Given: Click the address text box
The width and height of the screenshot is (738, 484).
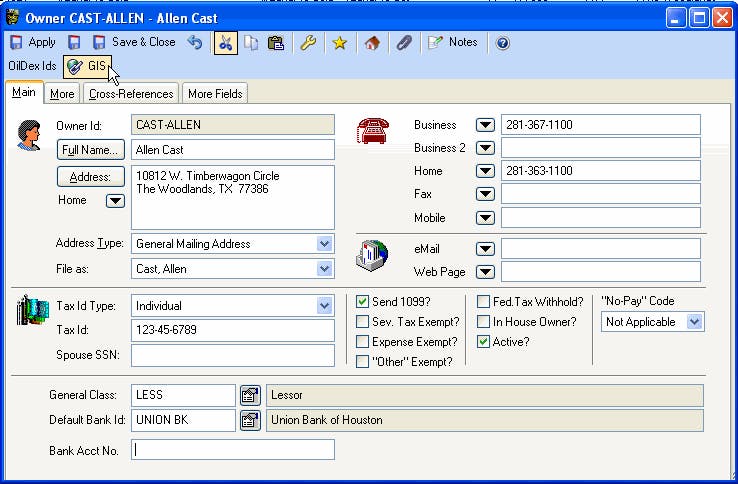Looking at the screenshot, I should tap(233, 197).
